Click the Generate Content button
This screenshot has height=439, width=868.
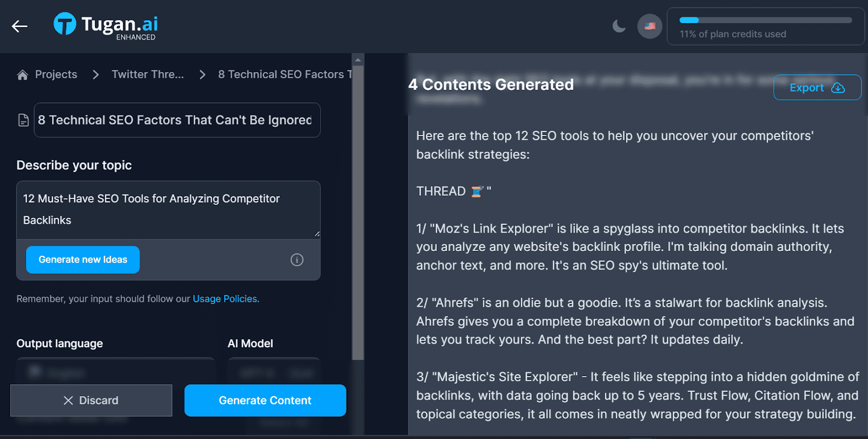tap(265, 401)
